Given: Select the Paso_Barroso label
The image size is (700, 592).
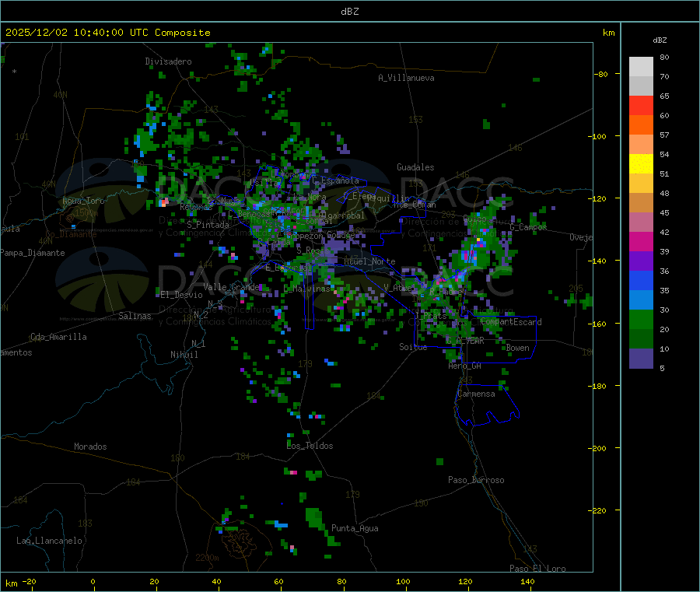Looking at the screenshot, I should [x=476, y=480].
